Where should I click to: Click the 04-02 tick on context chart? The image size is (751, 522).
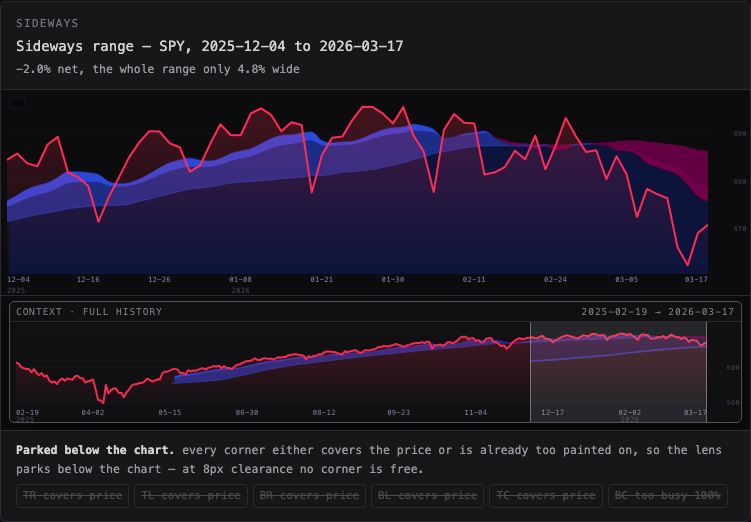pos(93,412)
